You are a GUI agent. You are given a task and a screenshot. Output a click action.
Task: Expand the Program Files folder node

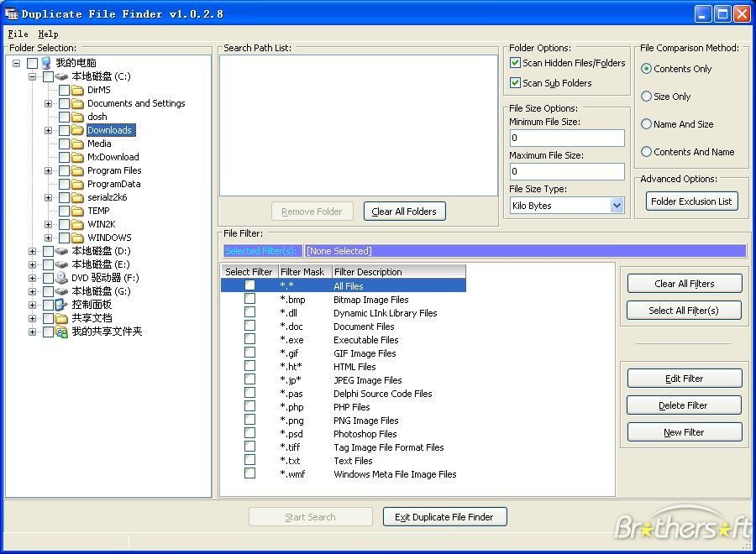pos(48,170)
